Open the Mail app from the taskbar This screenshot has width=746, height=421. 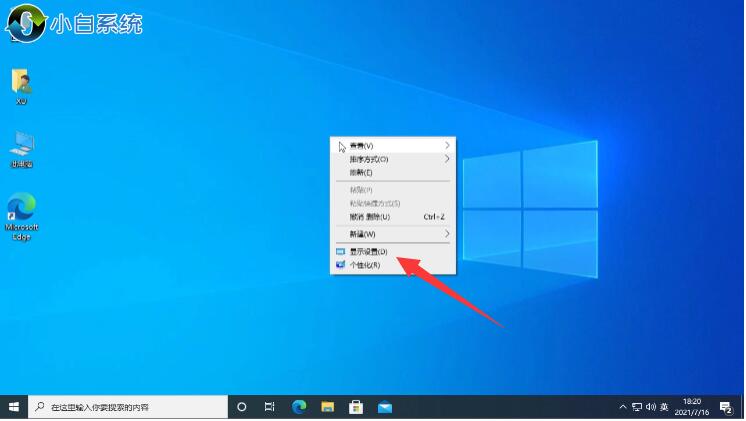coord(385,407)
